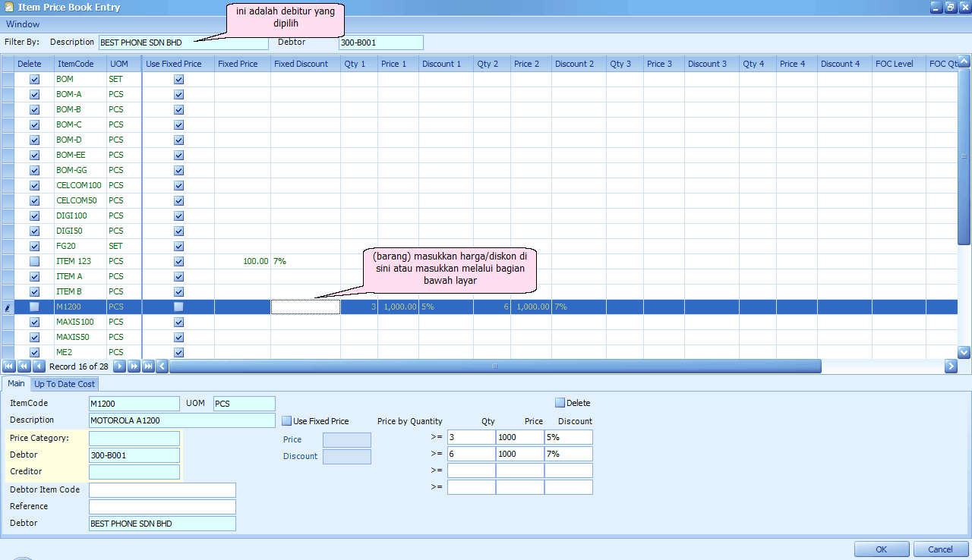This screenshot has width=972, height=560.
Task: Click second tier Discount field showing 7%
Action: tap(569, 454)
